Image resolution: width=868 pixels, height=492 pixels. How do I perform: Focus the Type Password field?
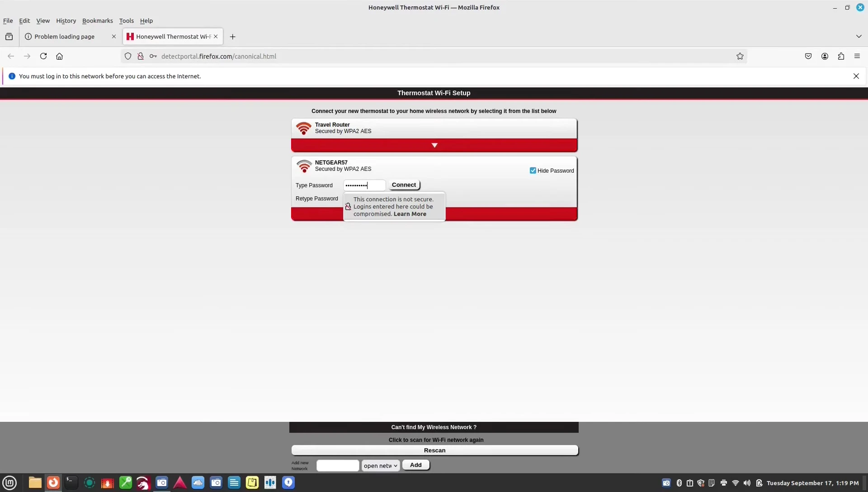(364, 185)
